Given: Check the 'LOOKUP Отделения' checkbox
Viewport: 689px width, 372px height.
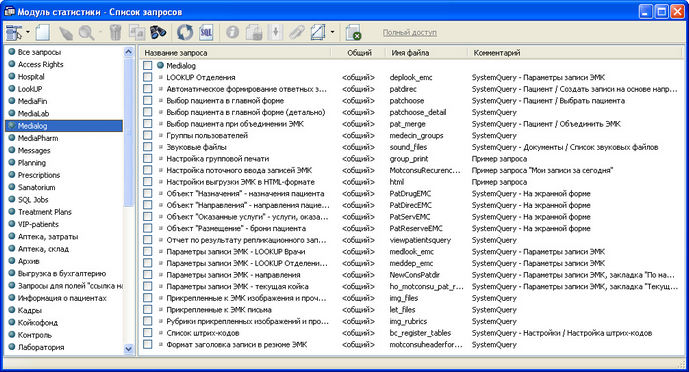Looking at the screenshot, I should click(148, 77).
